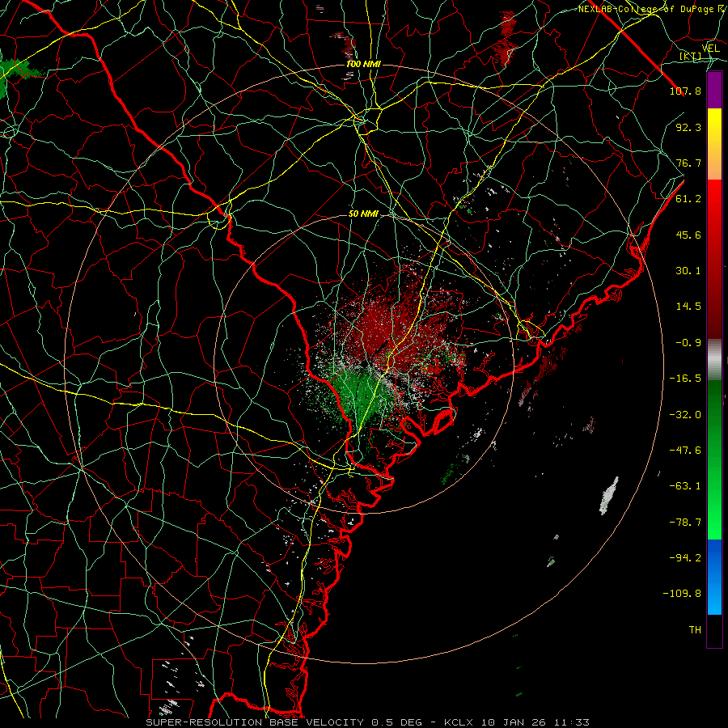The width and height of the screenshot is (728, 728).
Task: Click the purple segment of the color bar
Action: point(714,91)
